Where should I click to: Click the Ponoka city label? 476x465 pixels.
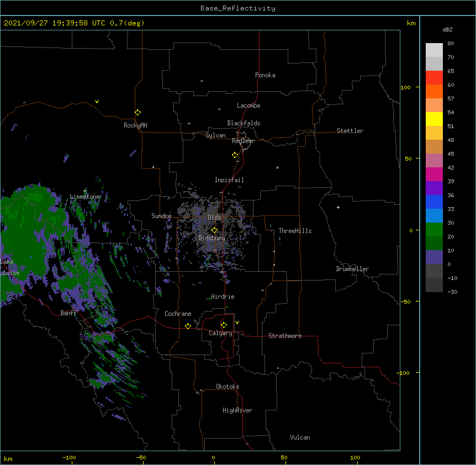(265, 75)
